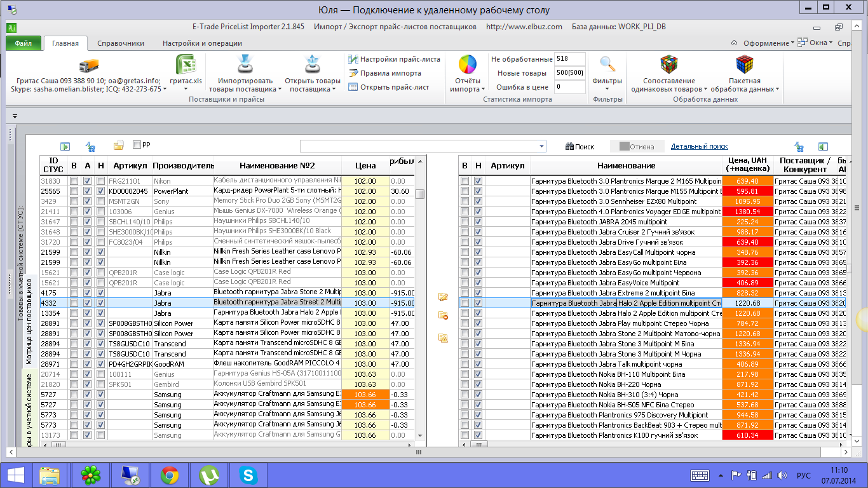Click the red-marked icon between the two tables

(443, 315)
